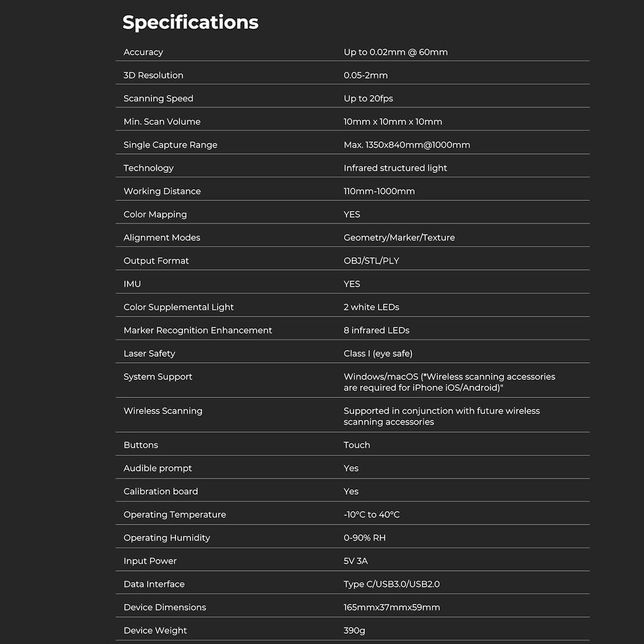Click the 'Infrared structured light' value
The image size is (644, 644).
pyautogui.click(x=395, y=168)
